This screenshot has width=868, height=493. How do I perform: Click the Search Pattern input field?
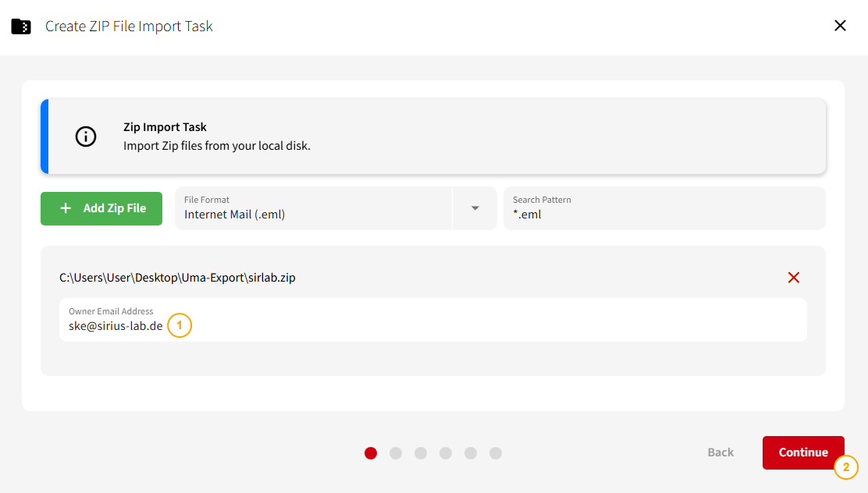click(x=664, y=208)
